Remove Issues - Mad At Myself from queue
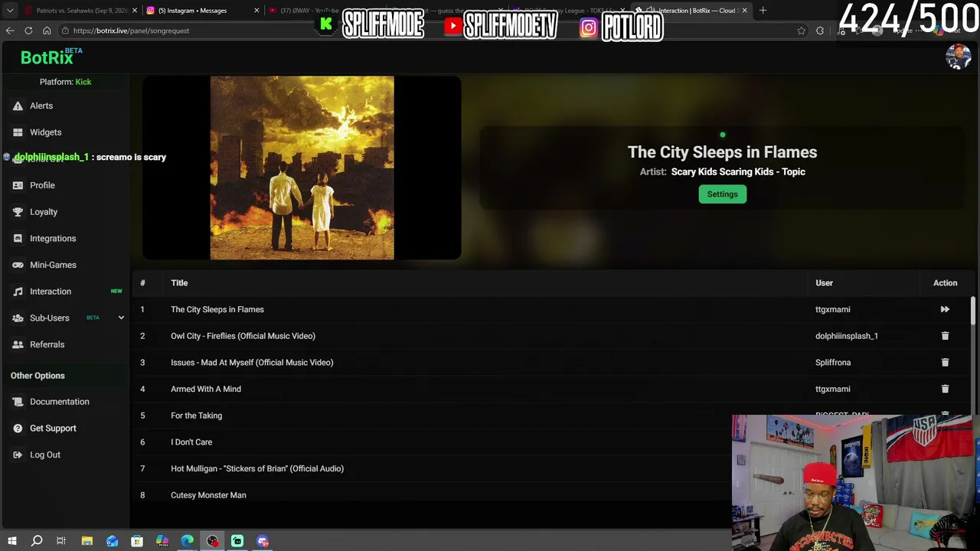The height and width of the screenshot is (551, 980). [x=945, y=363]
